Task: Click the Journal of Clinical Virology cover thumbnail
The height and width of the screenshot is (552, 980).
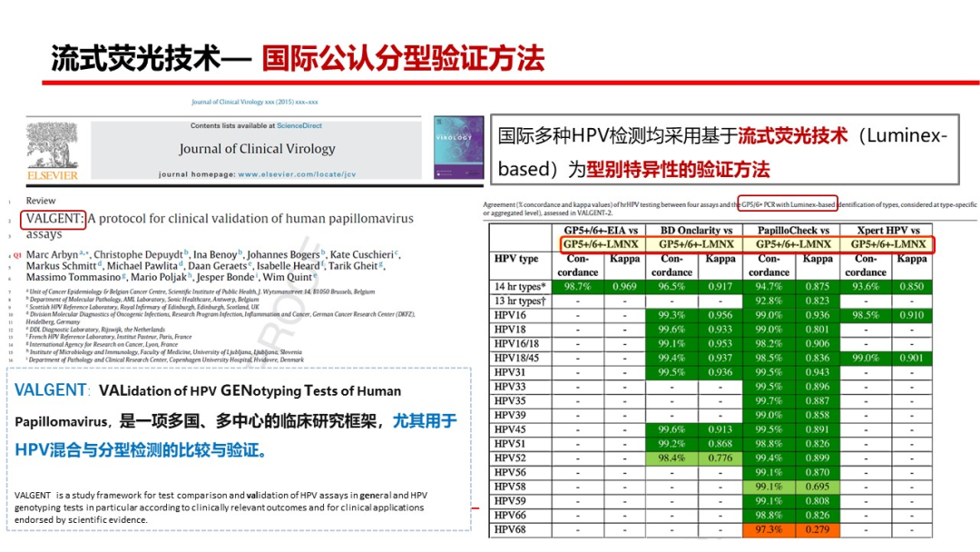Action: 459,148
